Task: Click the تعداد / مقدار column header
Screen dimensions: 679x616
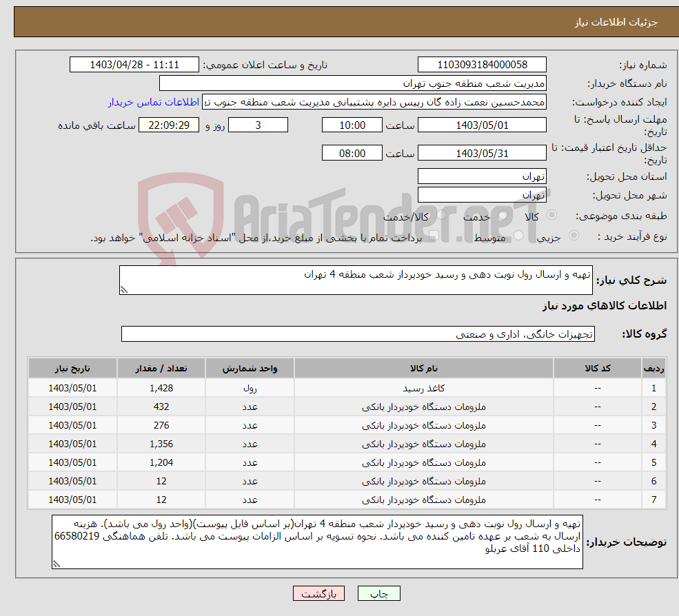Action: click(161, 369)
